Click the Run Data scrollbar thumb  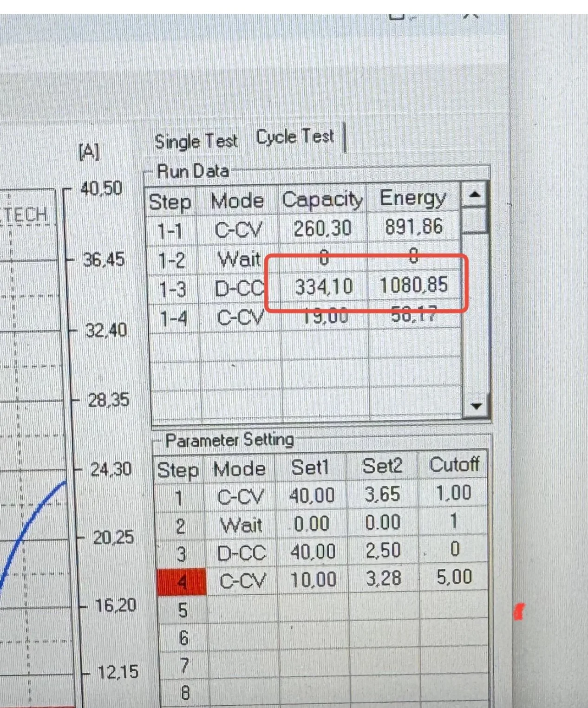click(x=474, y=221)
